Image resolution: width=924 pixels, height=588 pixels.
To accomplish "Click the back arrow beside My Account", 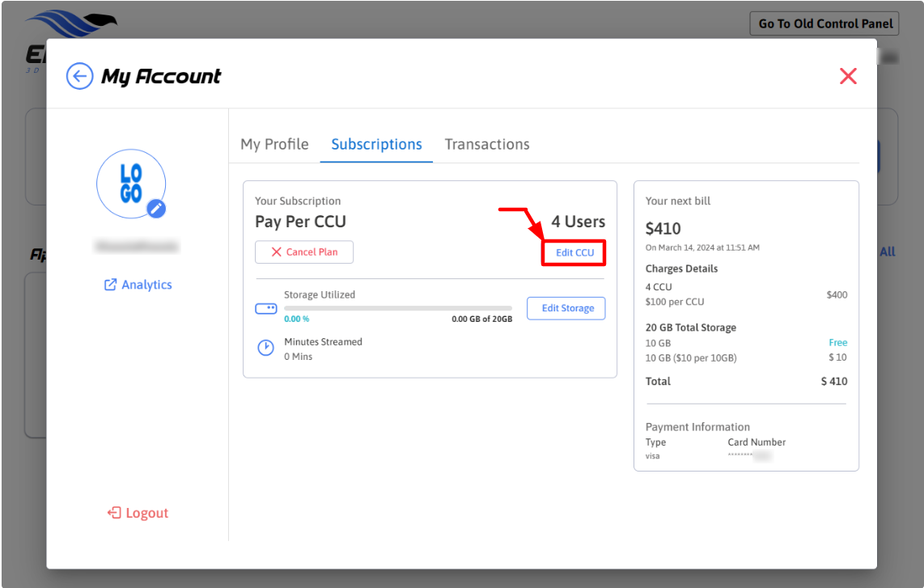I will (x=79, y=77).
